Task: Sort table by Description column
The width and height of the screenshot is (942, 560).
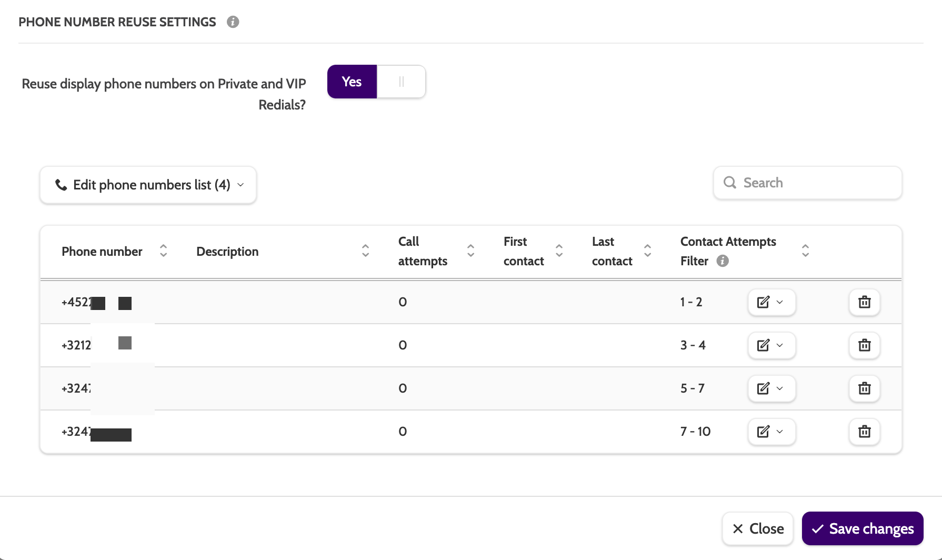Action: tap(365, 251)
